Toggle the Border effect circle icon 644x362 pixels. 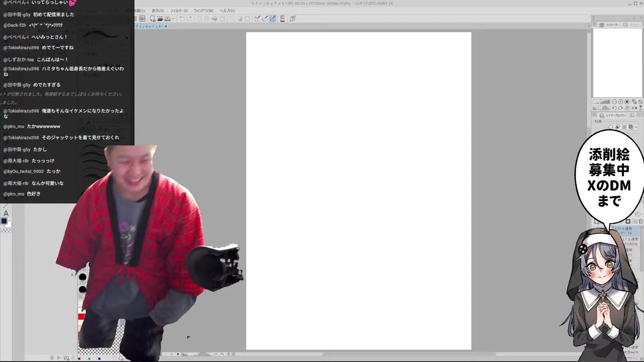pos(611,127)
